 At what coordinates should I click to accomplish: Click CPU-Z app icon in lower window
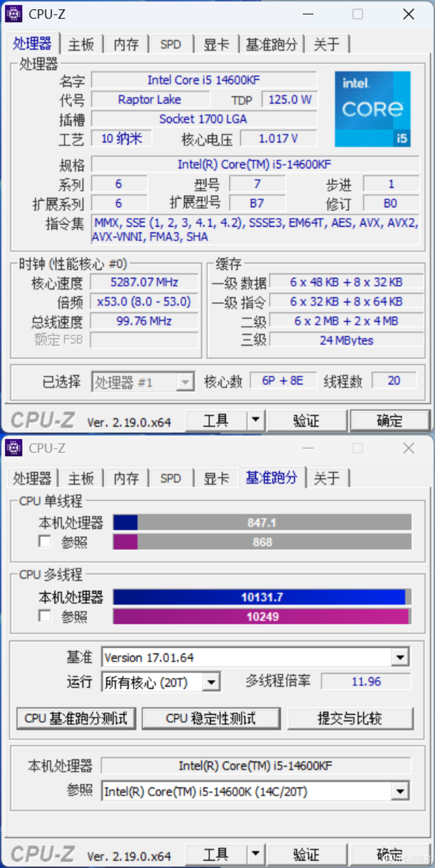[x=14, y=448]
